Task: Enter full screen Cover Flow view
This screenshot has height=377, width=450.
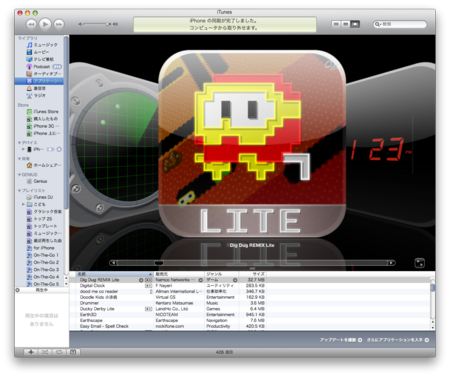Action: pos(419,263)
